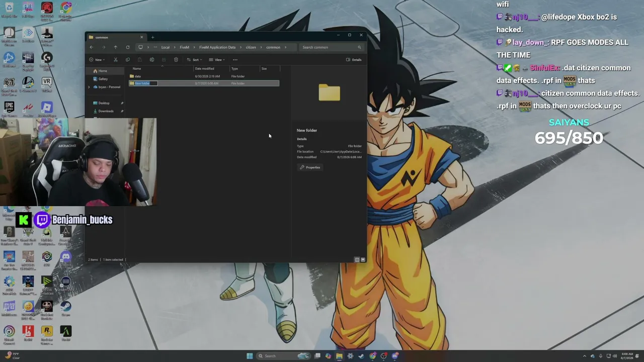The width and height of the screenshot is (644, 362).
Task: Navigate to the citizen breadcrumb
Action: (251, 47)
